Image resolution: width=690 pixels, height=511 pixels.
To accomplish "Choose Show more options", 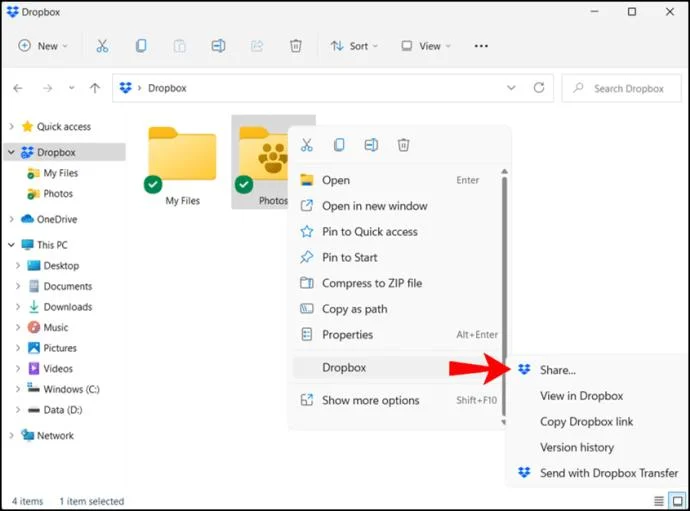I will [x=397, y=400].
